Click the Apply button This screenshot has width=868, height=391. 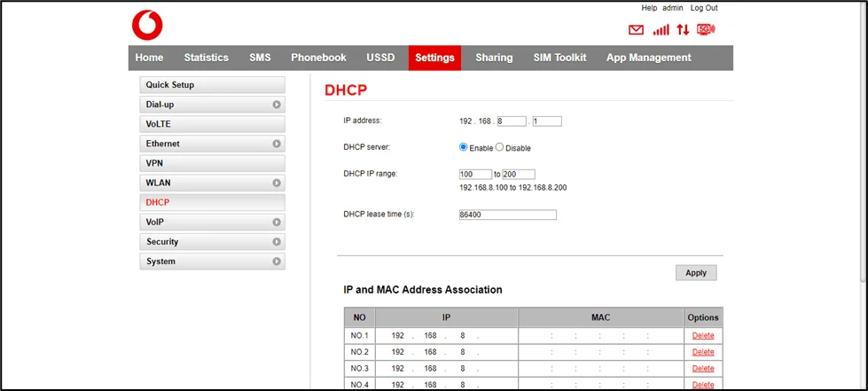tap(696, 272)
